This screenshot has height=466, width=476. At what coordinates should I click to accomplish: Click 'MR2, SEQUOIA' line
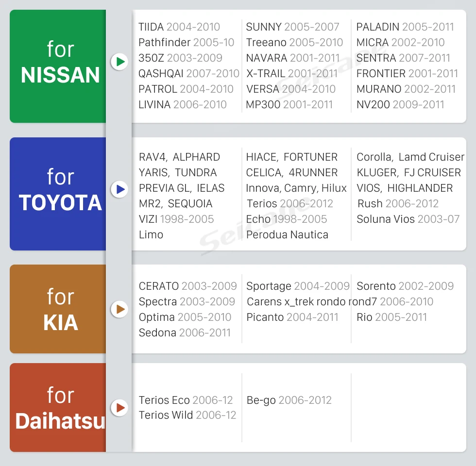(x=175, y=203)
